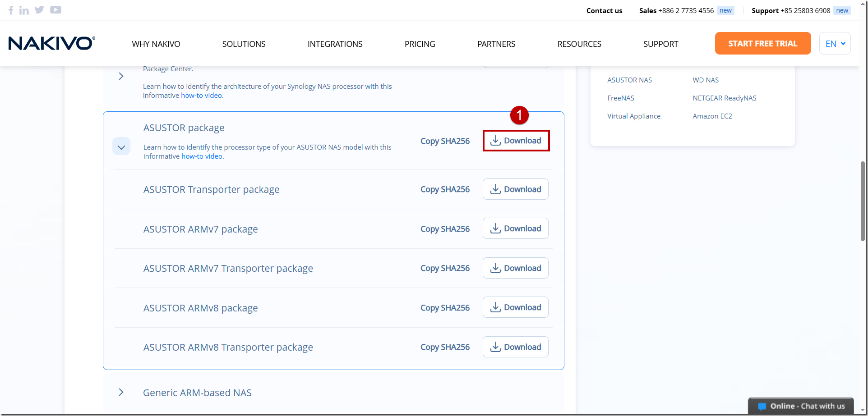Image resolution: width=868 pixels, height=416 pixels.
Task: Copy SHA256 for ASUSTOR Transporter package
Action: [x=445, y=189]
